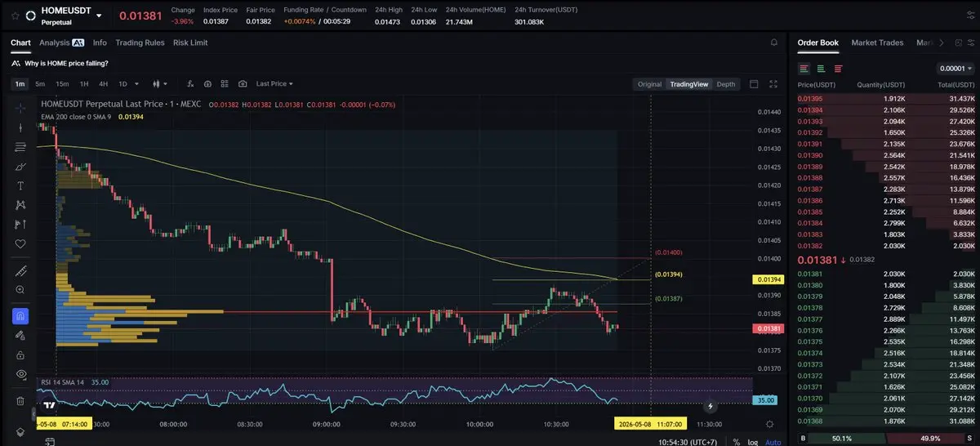
Task: Open 'Why is HOME price falling?' link
Action: pyautogui.click(x=66, y=63)
